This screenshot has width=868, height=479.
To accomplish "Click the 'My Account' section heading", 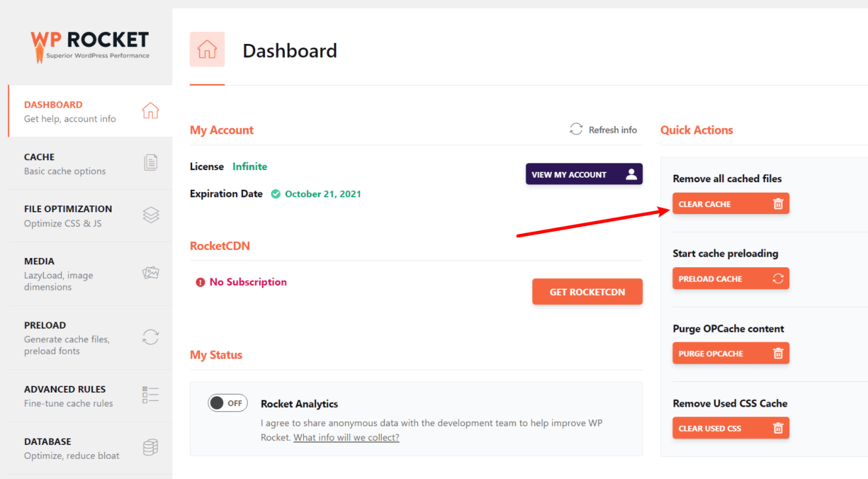I will tap(222, 130).
